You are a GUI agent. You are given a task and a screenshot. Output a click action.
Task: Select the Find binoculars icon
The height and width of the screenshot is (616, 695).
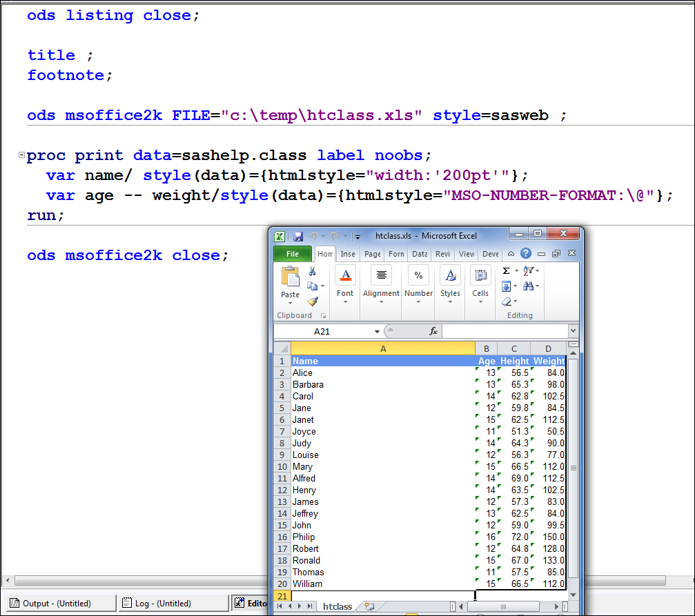click(529, 285)
